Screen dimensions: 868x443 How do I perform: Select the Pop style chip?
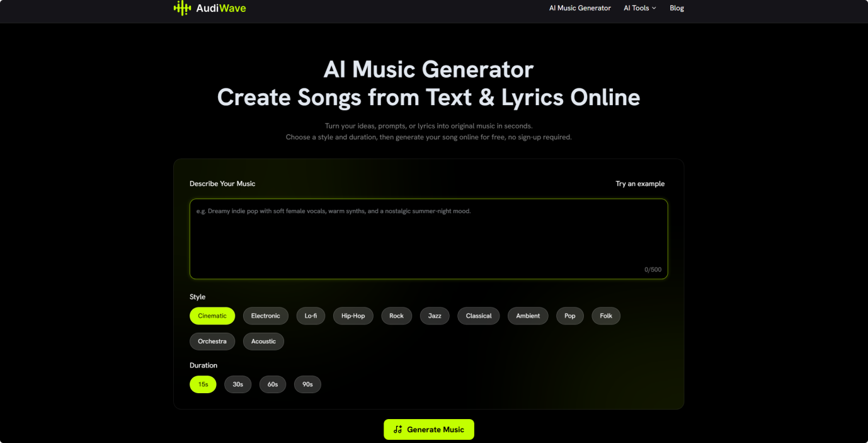click(x=570, y=316)
